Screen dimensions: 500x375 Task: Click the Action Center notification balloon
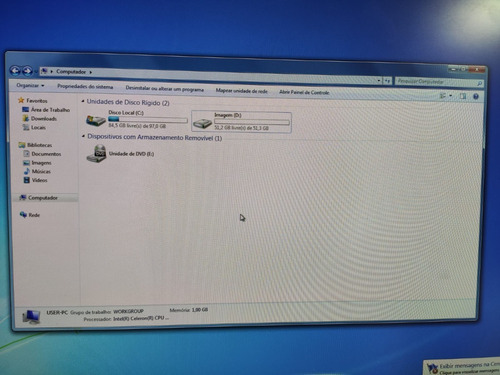click(463, 367)
